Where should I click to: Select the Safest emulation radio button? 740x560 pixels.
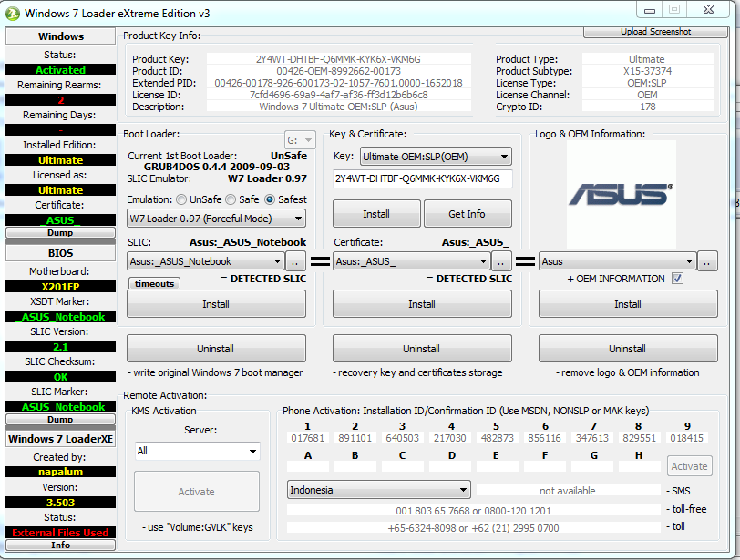click(x=270, y=199)
